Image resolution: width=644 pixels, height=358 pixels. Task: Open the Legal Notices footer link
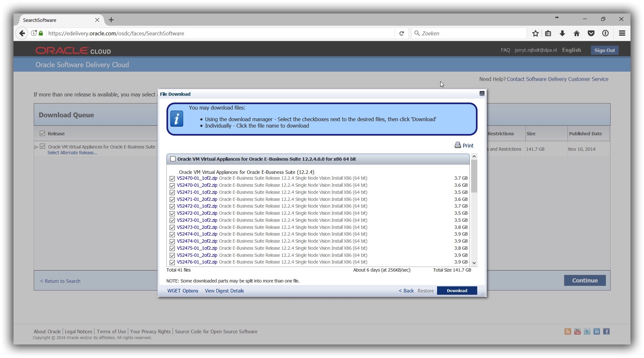78,331
